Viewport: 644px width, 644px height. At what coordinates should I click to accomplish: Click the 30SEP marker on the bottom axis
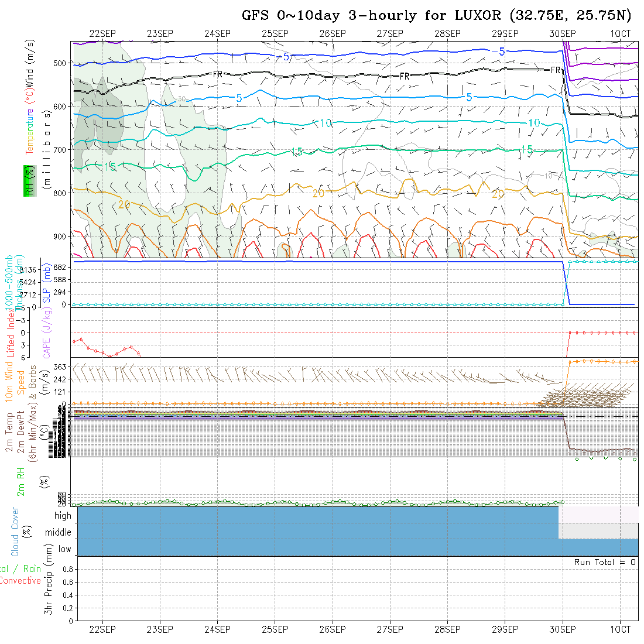click(x=563, y=629)
